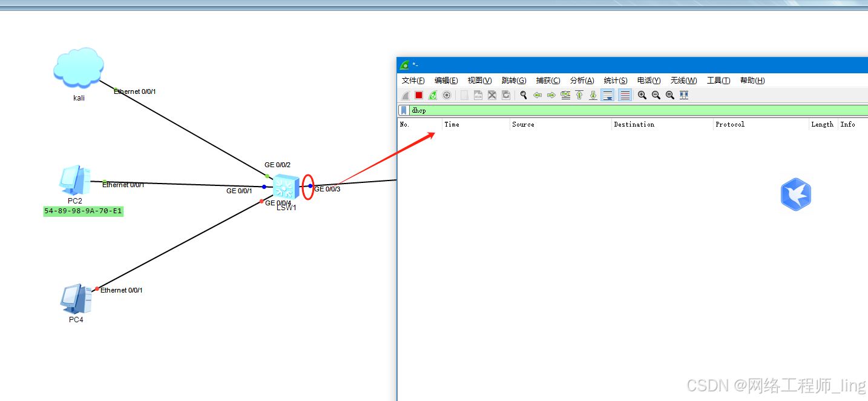Open the 工具(T) menu
This screenshot has height=401, width=868.
pos(718,81)
